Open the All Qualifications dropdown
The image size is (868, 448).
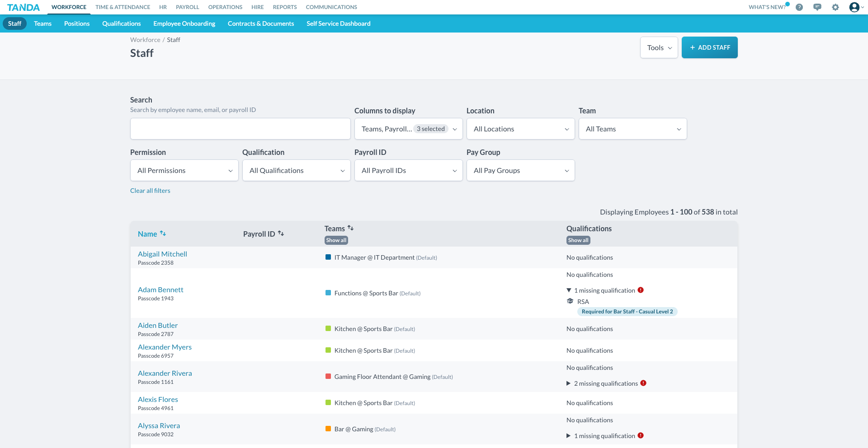pos(296,170)
